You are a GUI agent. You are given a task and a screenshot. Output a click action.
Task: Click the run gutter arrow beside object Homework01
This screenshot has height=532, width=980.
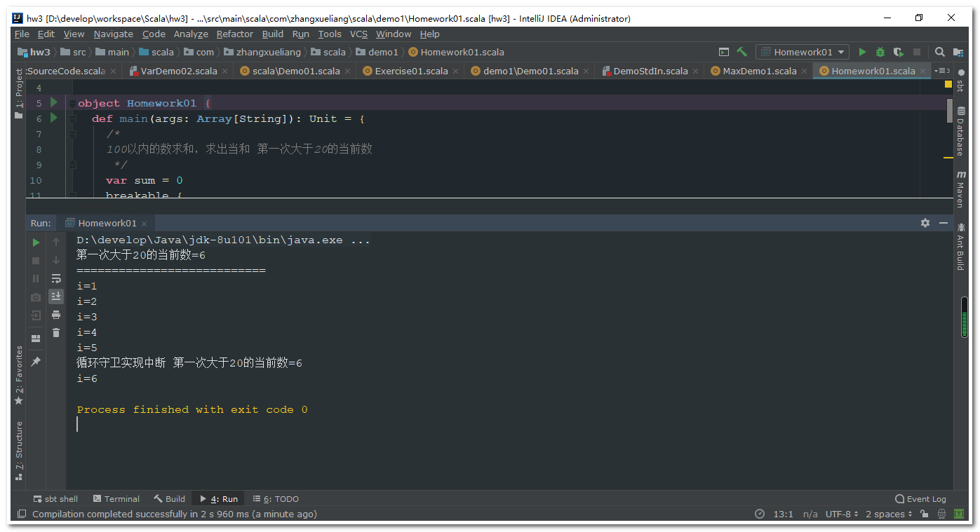tap(54, 102)
